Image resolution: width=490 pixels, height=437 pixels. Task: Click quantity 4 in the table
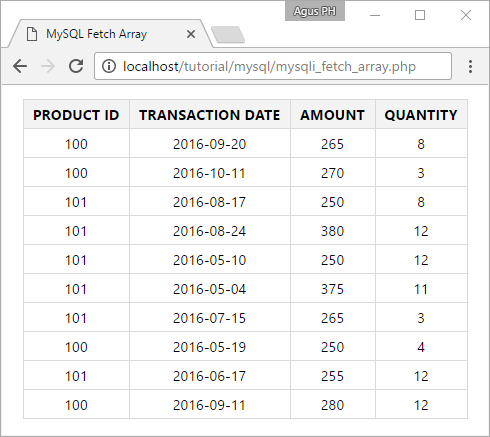[421, 347]
